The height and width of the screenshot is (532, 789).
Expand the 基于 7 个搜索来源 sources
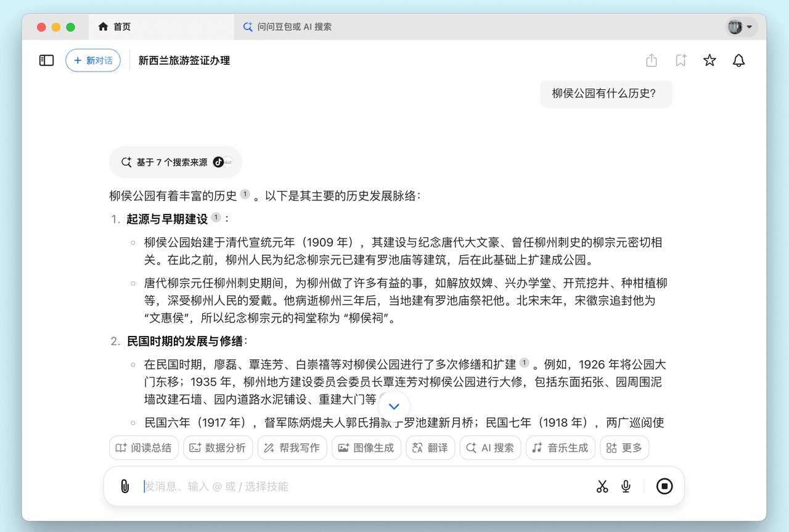[x=176, y=162]
